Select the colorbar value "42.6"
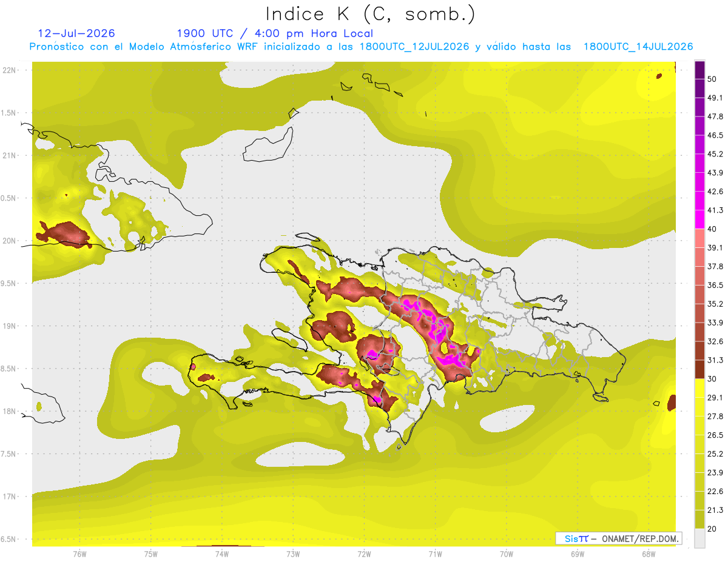728x562 pixels. tap(715, 192)
